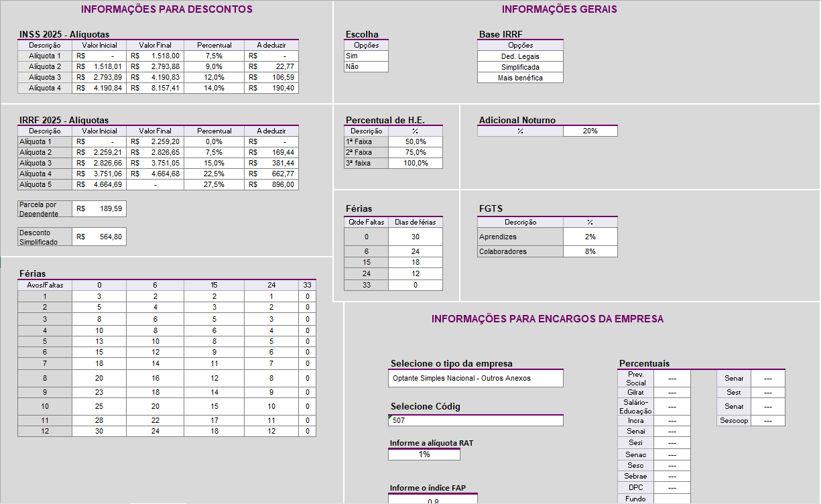Select the 'Aprendizes' label in FGTS table
Image resolution: width=821 pixels, height=504 pixels.
pyautogui.click(x=520, y=237)
